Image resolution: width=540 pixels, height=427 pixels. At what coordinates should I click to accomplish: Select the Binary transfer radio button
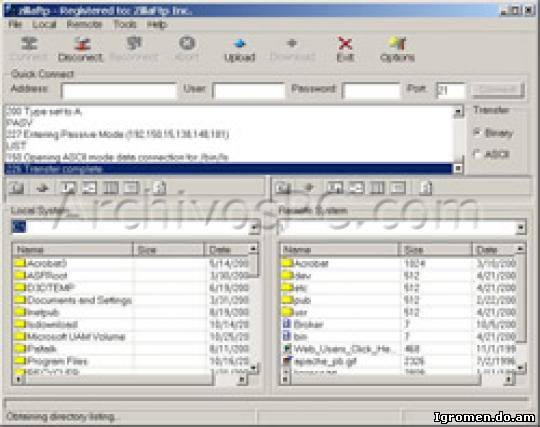[x=477, y=132]
